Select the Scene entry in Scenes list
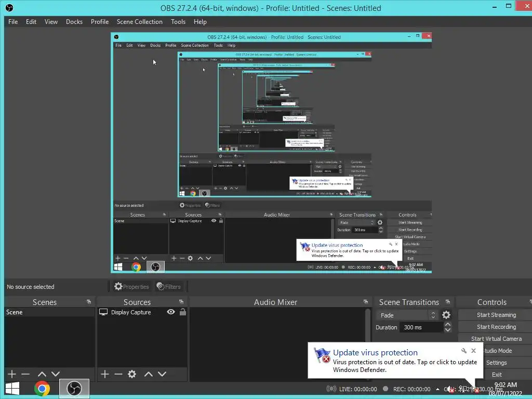 (49, 312)
